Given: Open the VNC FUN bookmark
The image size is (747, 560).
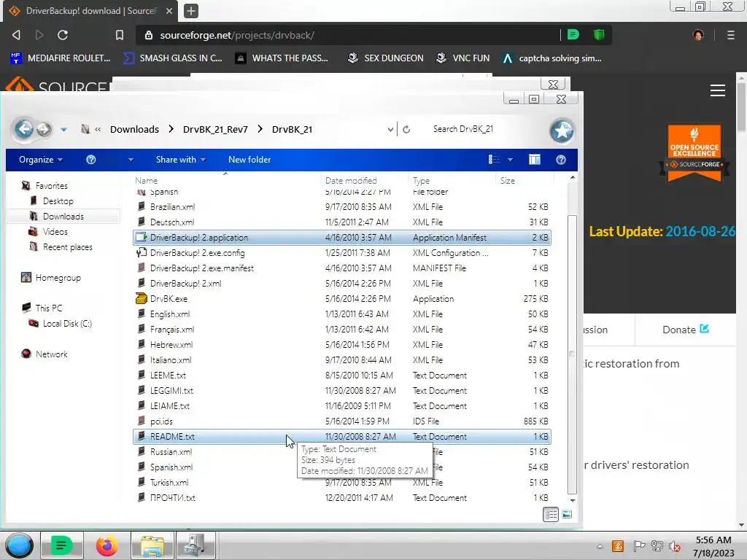Looking at the screenshot, I should [463, 58].
